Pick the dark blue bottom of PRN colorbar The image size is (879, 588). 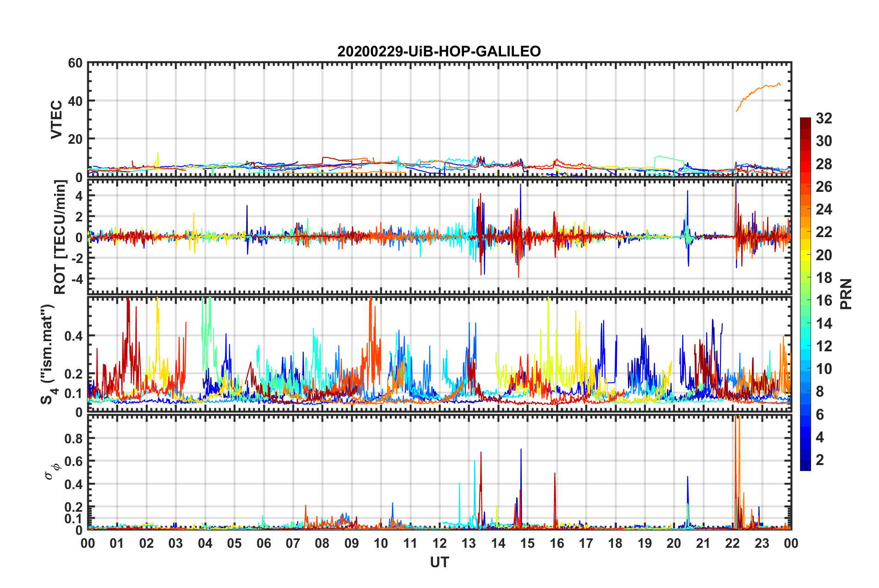click(x=806, y=467)
